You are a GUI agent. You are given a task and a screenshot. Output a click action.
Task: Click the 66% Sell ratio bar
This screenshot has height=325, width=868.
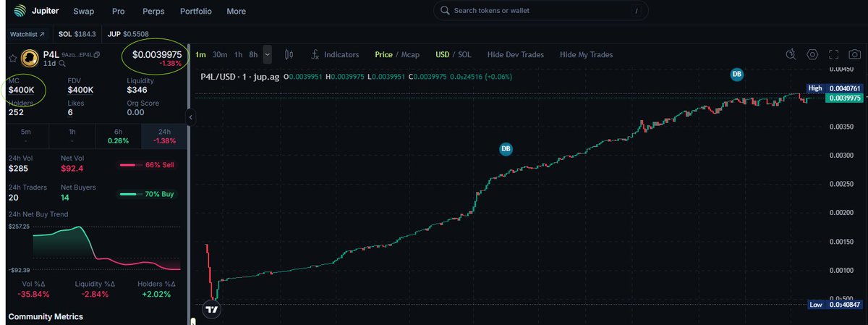click(147, 165)
